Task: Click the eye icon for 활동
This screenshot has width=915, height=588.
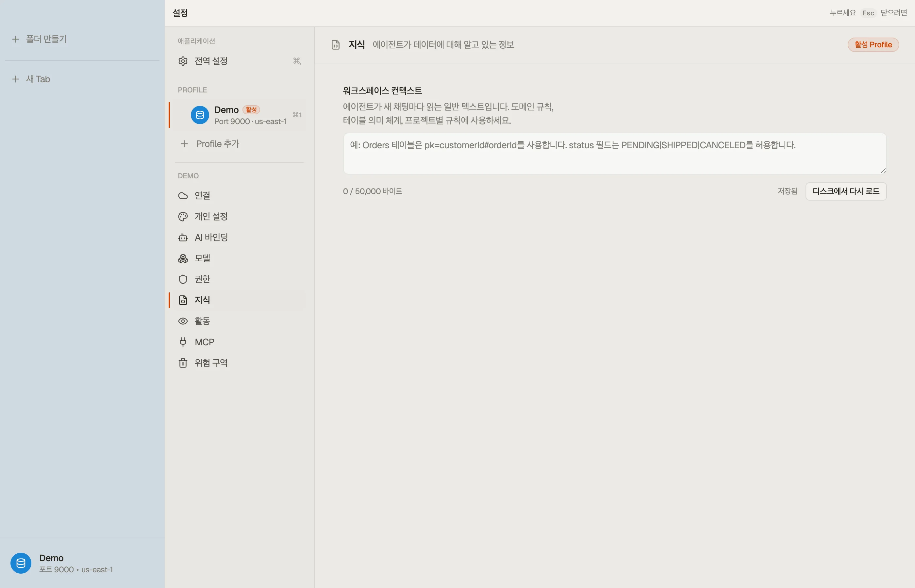Action: (183, 321)
